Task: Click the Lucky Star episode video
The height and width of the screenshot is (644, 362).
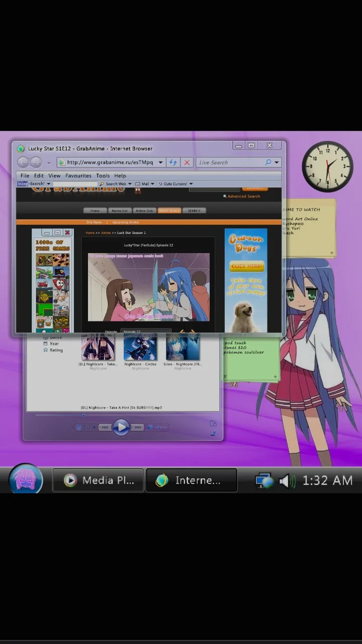Action: [149, 287]
